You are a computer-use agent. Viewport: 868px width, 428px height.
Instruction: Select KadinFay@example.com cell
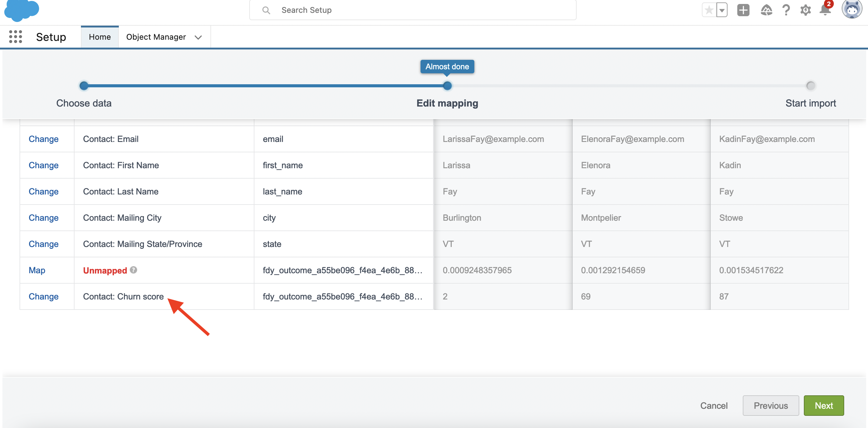click(x=779, y=139)
